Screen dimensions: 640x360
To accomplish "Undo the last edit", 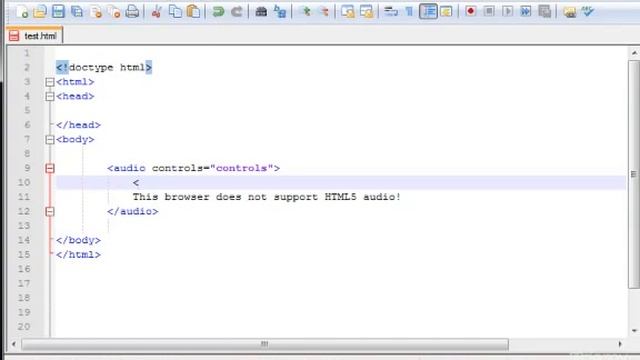I will (218, 11).
